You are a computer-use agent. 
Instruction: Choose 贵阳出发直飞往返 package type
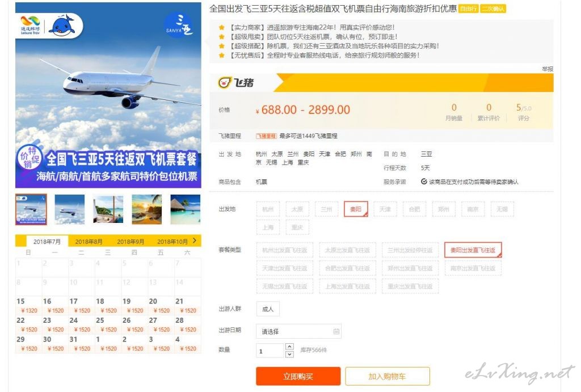(x=473, y=250)
